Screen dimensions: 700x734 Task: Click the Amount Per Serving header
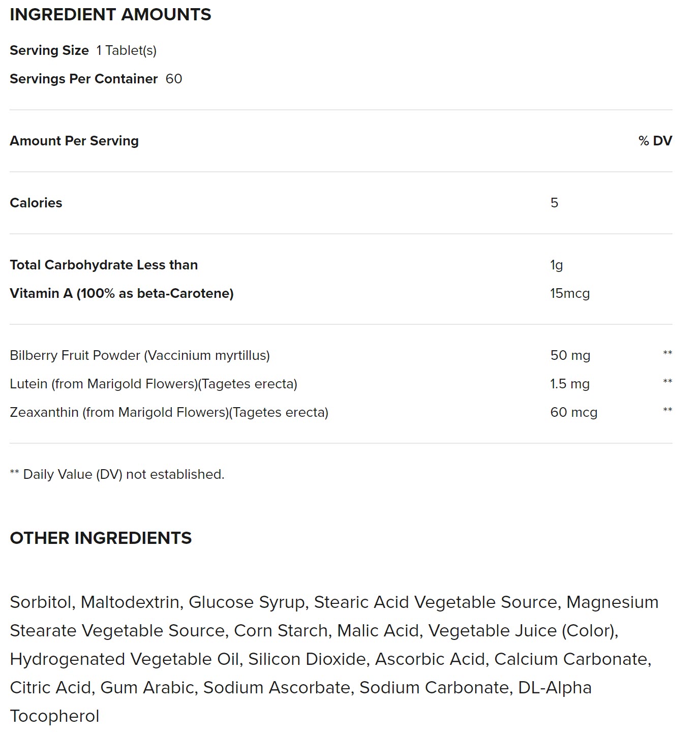tap(74, 141)
